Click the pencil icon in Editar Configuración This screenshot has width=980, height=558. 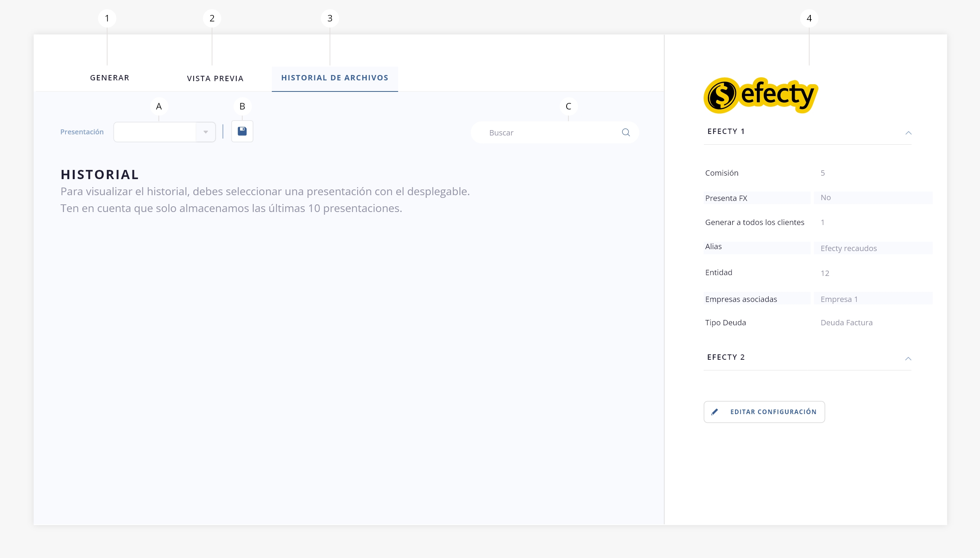714,412
